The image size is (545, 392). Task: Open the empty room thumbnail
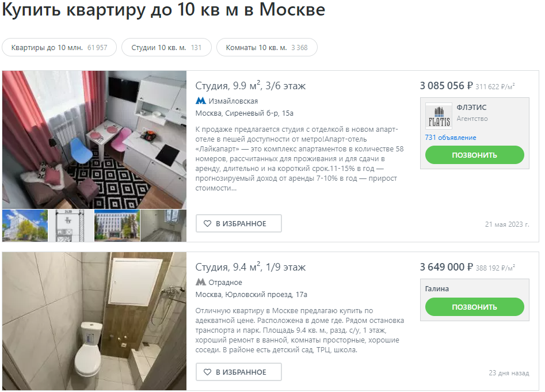point(163,226)
